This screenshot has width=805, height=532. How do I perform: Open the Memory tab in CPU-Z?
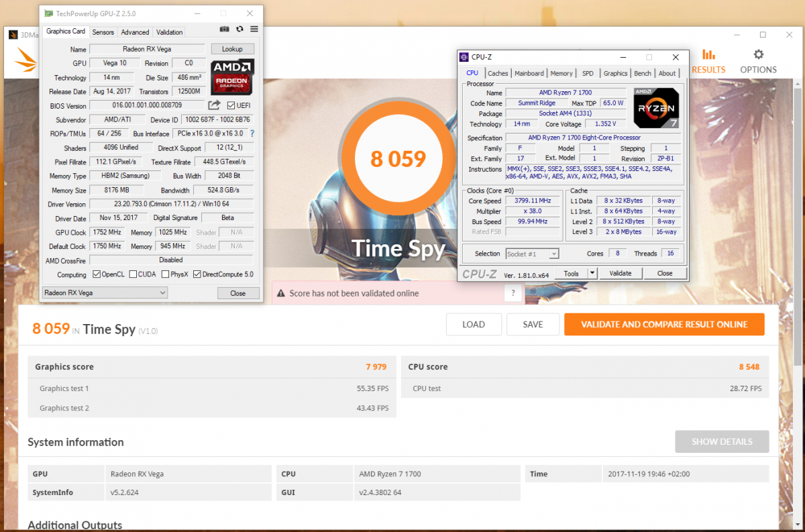tap(561, 74)
